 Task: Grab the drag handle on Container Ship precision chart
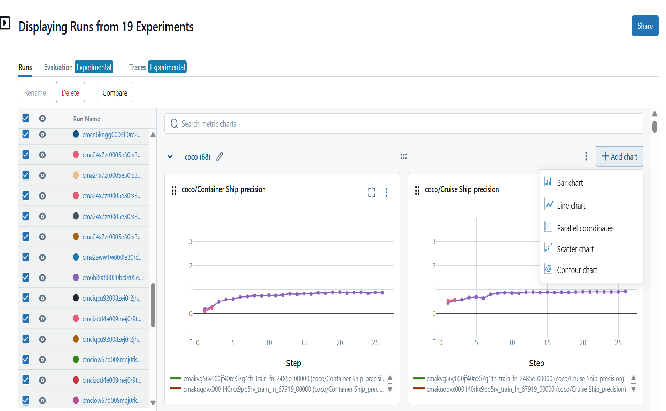[175, 191]
